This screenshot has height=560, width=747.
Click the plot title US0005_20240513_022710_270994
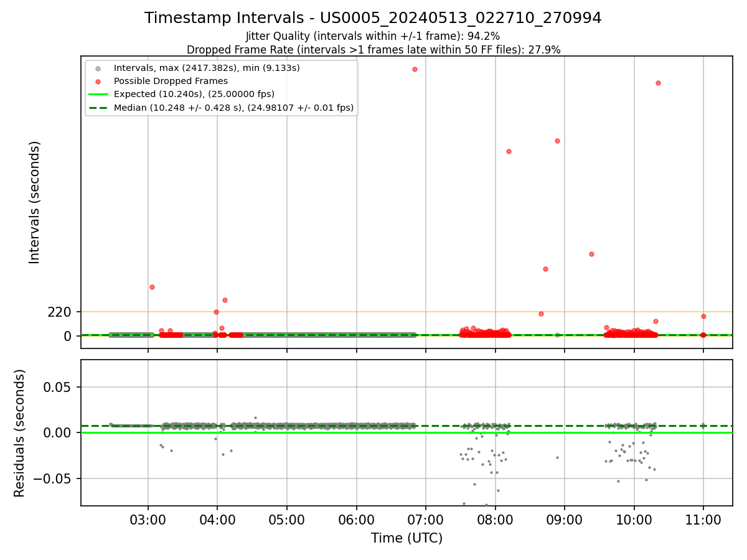click(x=373, y=18)
